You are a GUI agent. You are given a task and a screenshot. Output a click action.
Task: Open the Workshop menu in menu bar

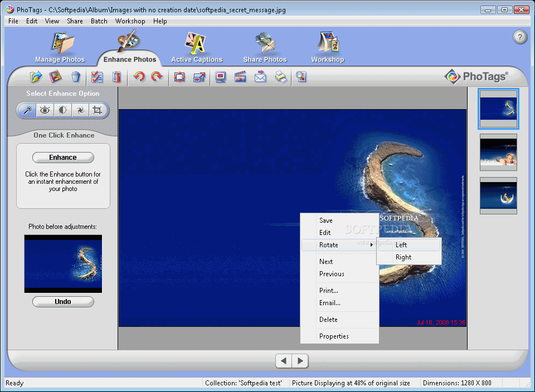(130, 21)
